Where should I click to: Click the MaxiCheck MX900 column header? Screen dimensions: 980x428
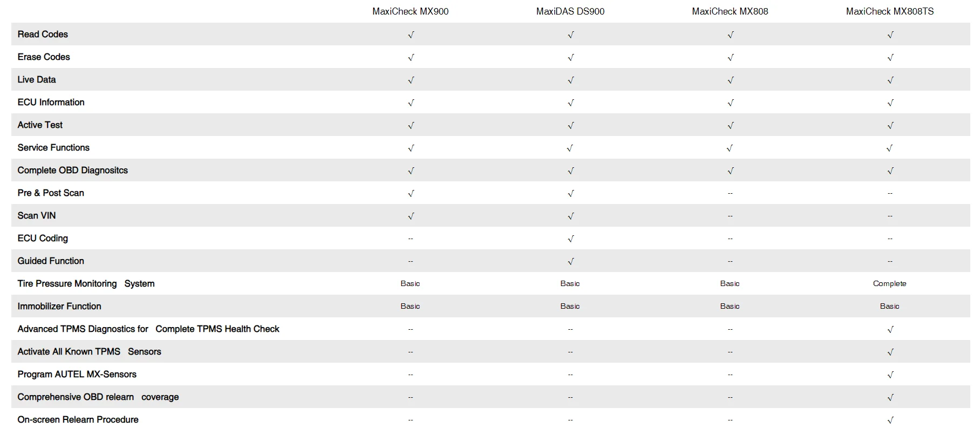(x=410, y=11)
